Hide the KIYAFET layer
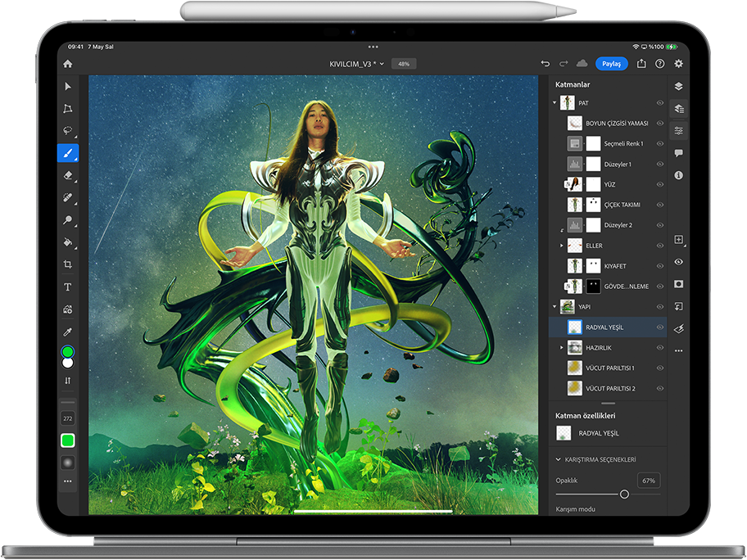The image size is (747, 560). (660, 266)
